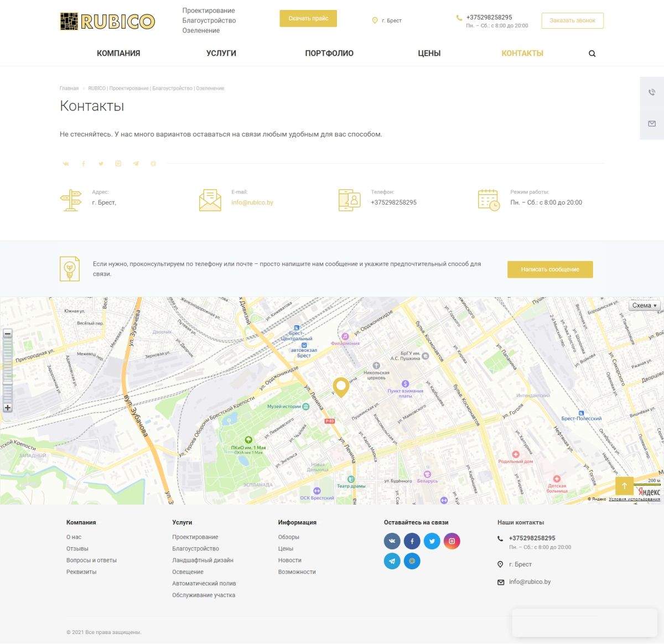This screenshot has width=664, height=644.
Task: Click the footer phone number +375298258295
Action: (532, 538)
